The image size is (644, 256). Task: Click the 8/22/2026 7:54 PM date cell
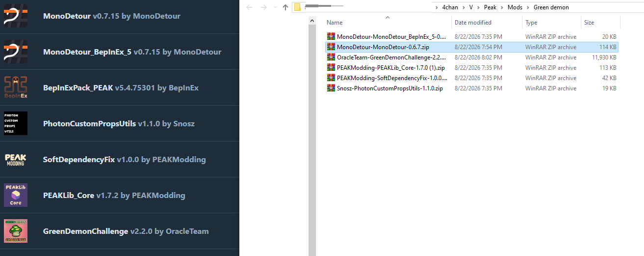pos(478,47)
